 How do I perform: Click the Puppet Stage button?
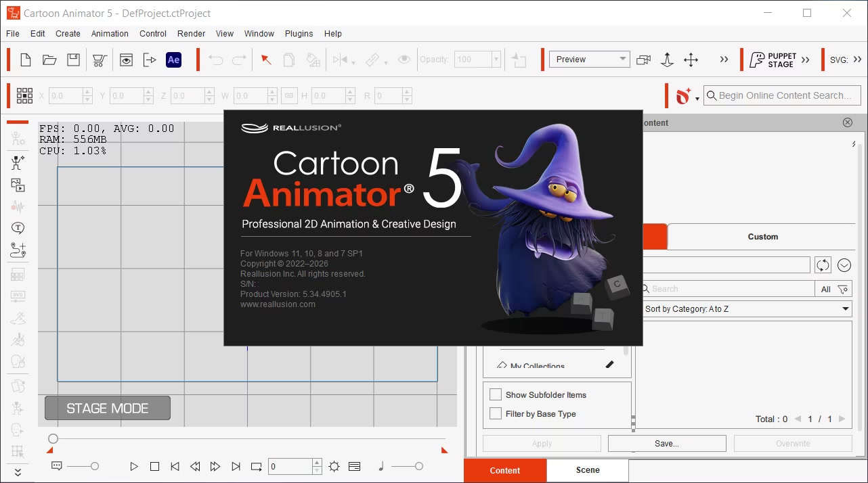coord(773,60)
